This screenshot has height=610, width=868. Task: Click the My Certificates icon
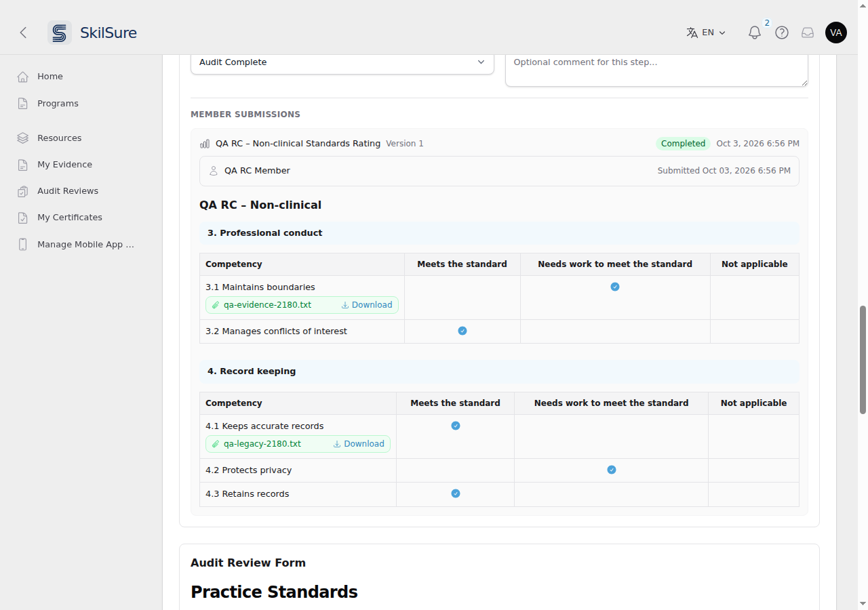[23, 218]
